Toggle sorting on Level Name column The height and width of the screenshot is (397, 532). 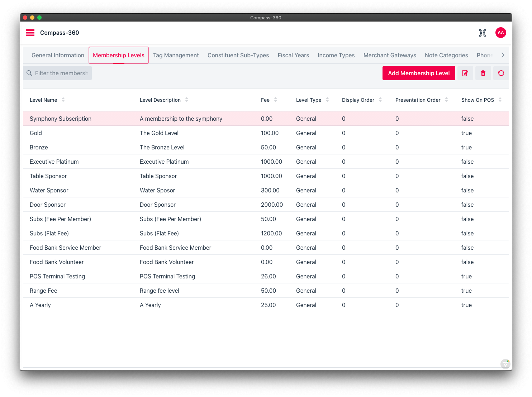[x=63, y=100]
